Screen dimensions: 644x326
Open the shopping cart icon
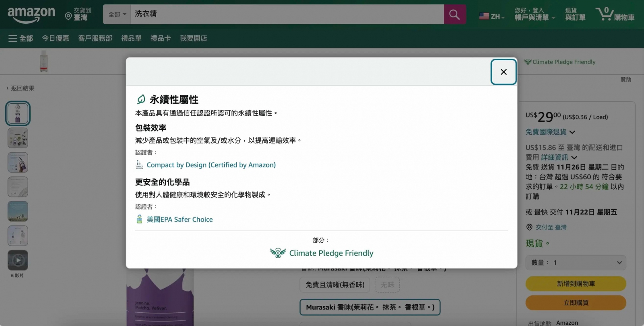click(615, 14)
